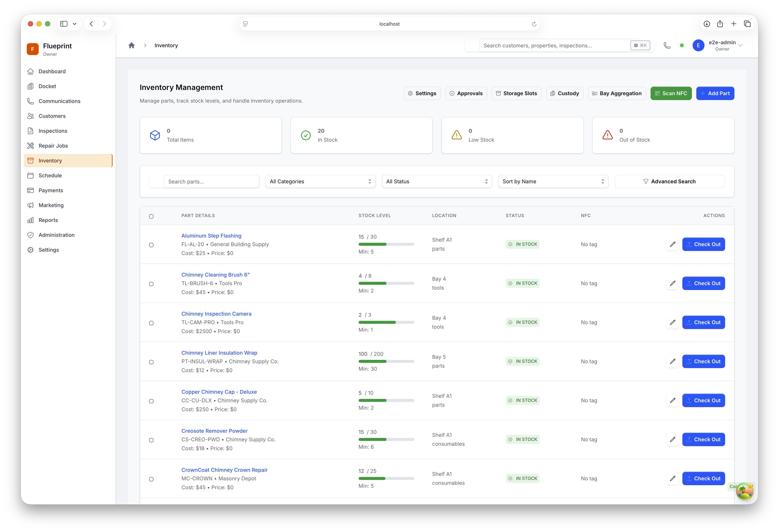Check the Chimney Cleaning Brush 6" row
The height and width of the screenshot is (532, 779).
[x=151, y=284]
